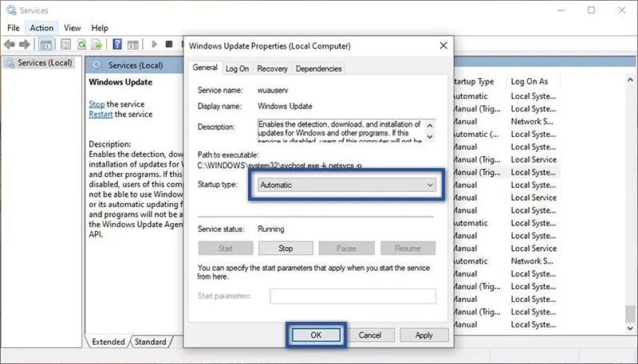The height and width of the screenshot is (364, 638).
Task: Click the Stop button under Service status
Action: (286, 249)
